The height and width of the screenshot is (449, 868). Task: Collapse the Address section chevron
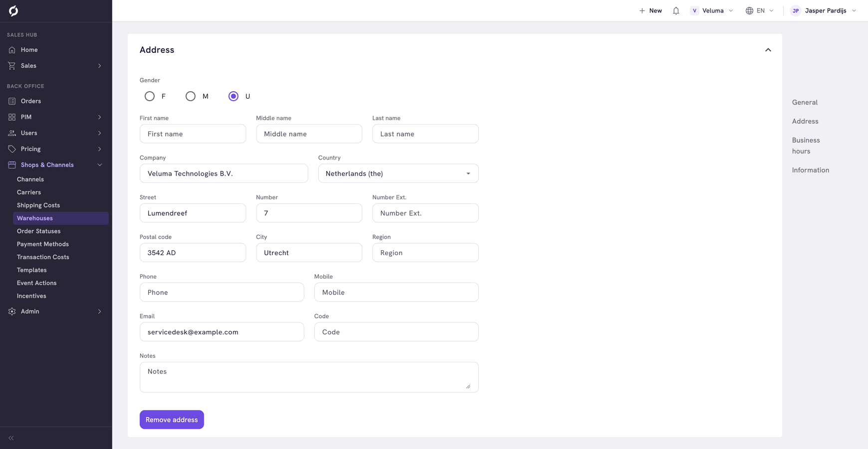point(768,50)
